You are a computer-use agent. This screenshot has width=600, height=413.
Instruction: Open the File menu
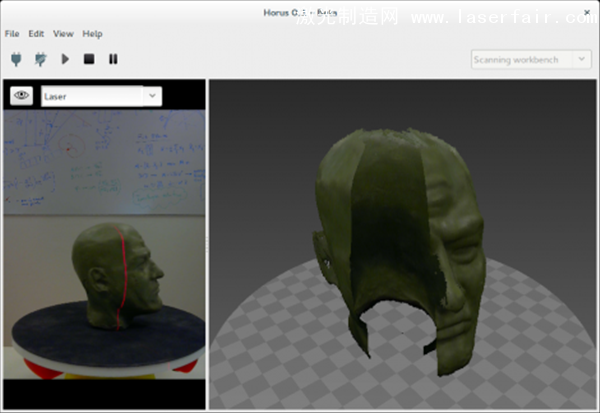[x=12, y=34]
